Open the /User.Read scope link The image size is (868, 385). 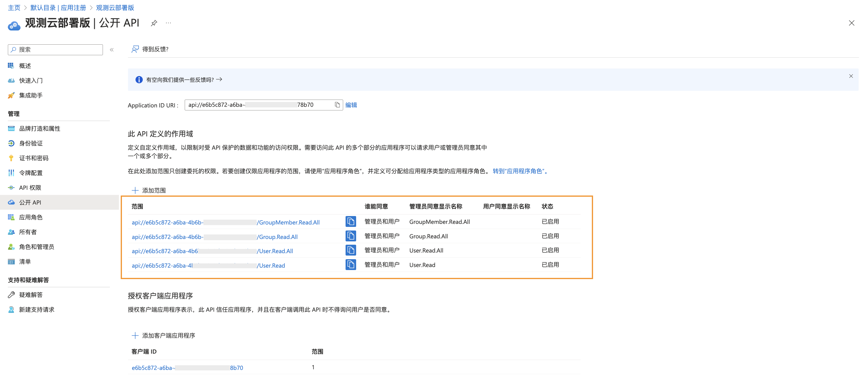tap(208, 266)
